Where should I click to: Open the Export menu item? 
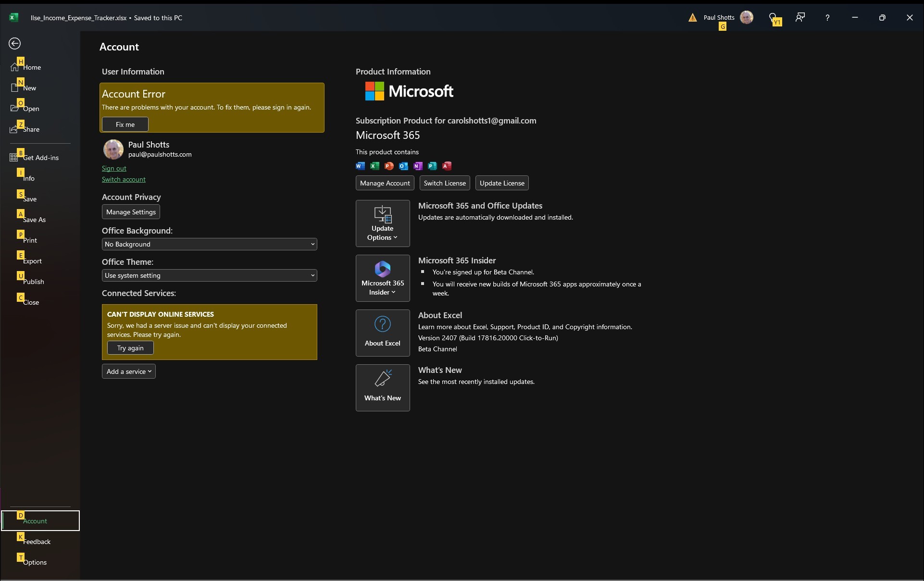tap(32, 261)
